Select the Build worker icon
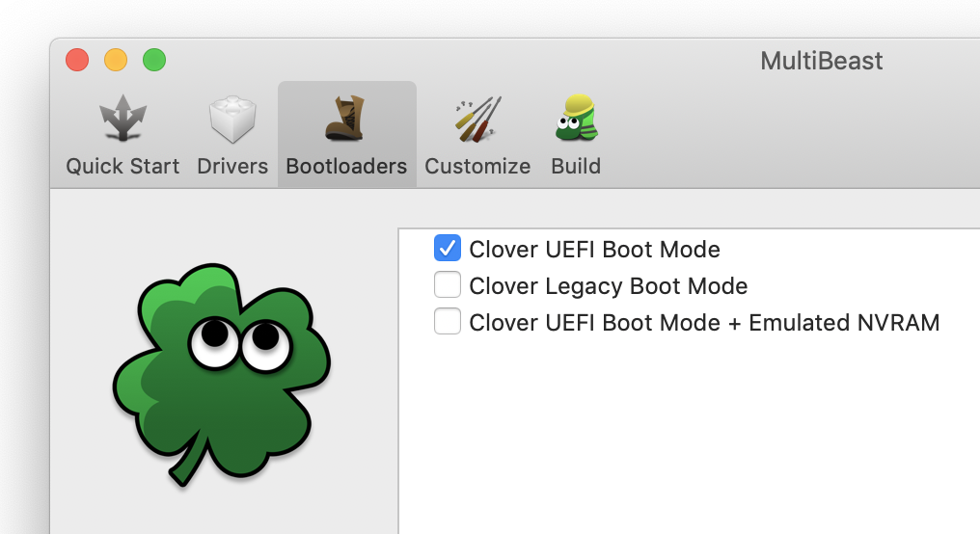The width and height of the screenshot is (980, 534). [577, 118]
